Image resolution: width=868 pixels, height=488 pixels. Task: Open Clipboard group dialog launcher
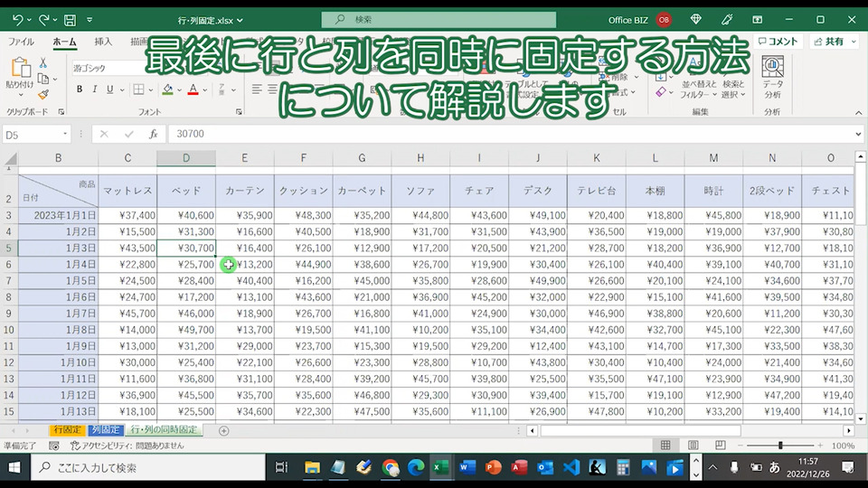(x=61, y=112)
